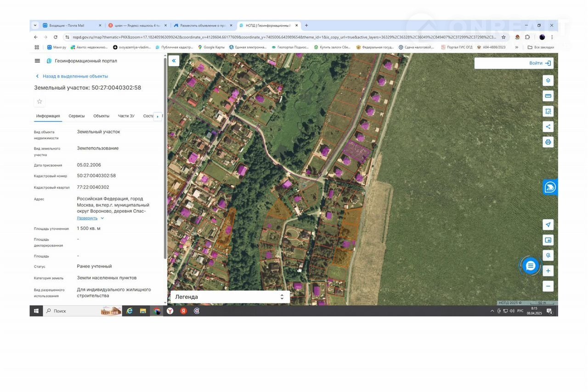Click the my location arrow icon
This screenshot has height=392, width=588.
coord(548,224)
